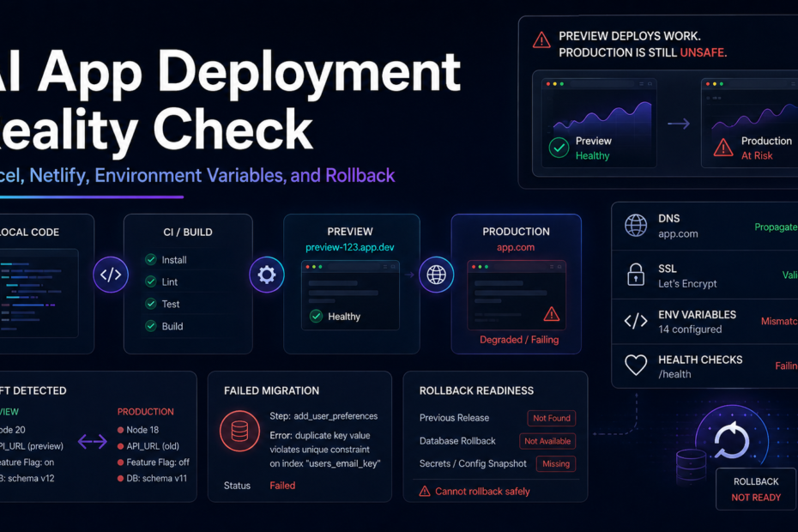Image resolution: width=798 pixels, height=532 pixels.
Task: Click green check next to Build step
Action: 151,326
